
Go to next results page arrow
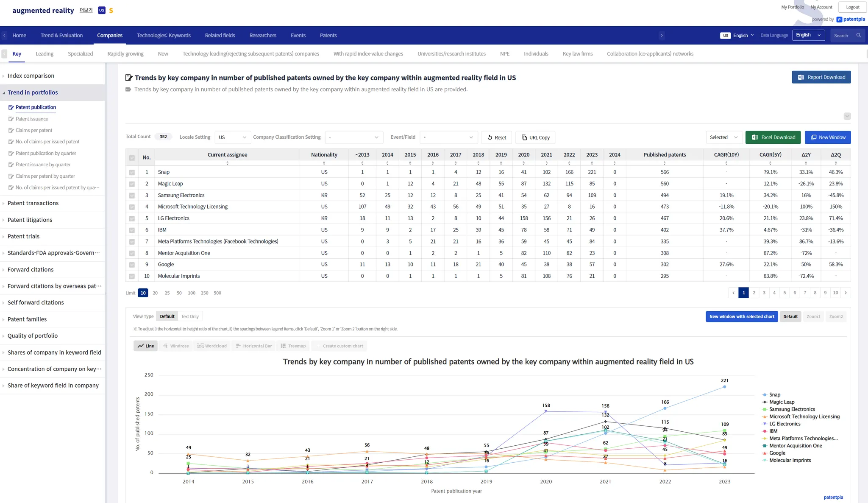(846, 293)
